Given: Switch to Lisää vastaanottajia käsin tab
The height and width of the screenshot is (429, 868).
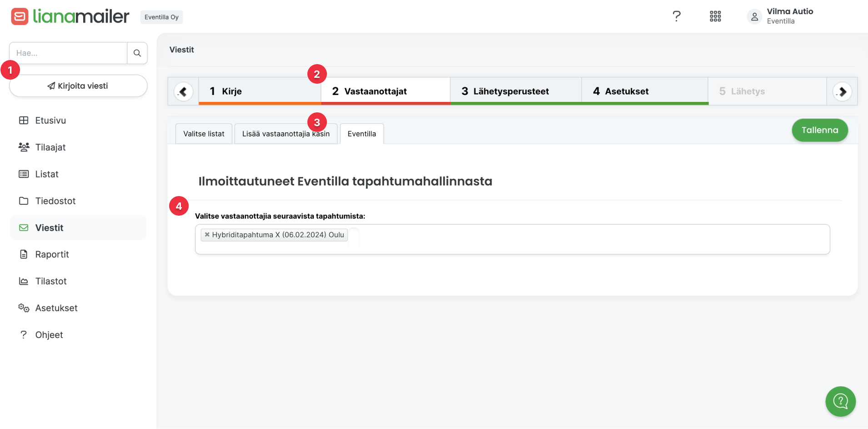Looking at the screenshot, I should (286, 134).
